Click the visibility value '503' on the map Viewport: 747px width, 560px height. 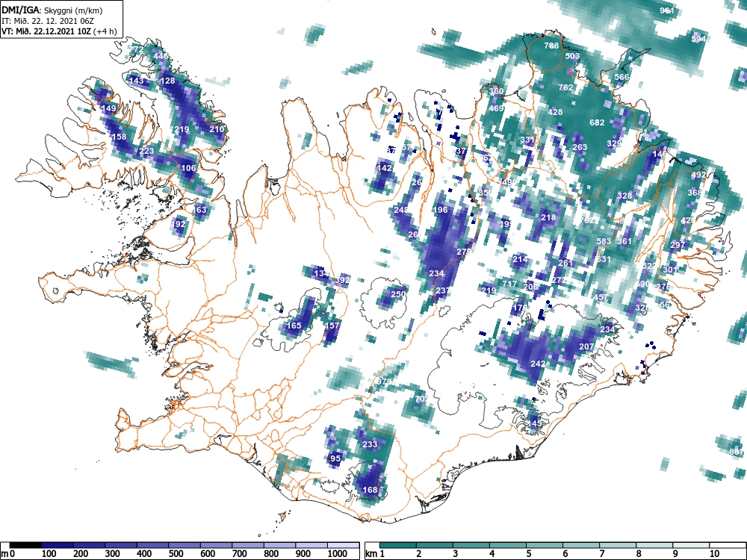pos(572,56)
